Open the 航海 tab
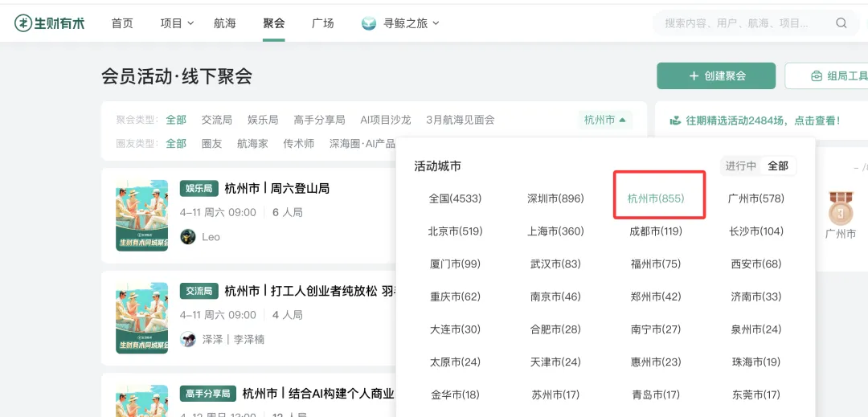This screenshot has height=417, width=868. click(x=225, y=23)
